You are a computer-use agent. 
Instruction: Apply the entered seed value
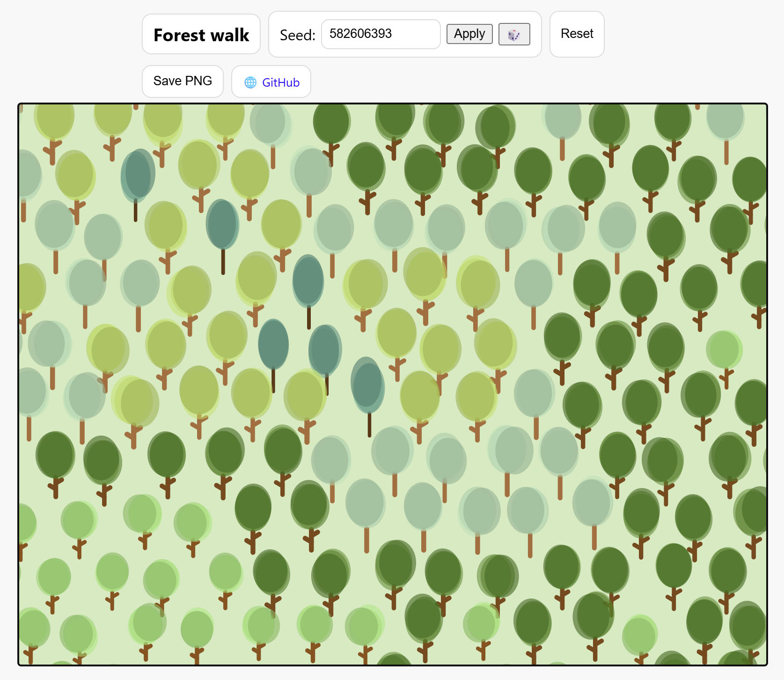[x=469, y=34]
